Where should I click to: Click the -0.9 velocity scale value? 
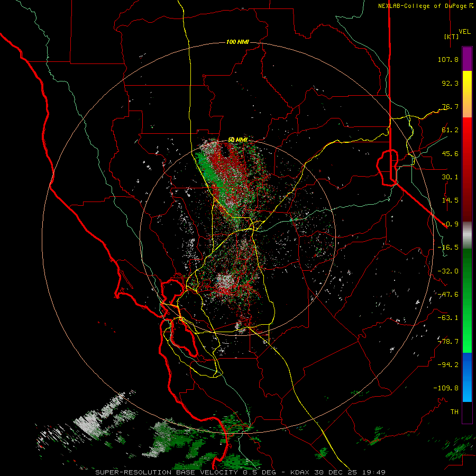pyautogui.click(x=450, y=224)
